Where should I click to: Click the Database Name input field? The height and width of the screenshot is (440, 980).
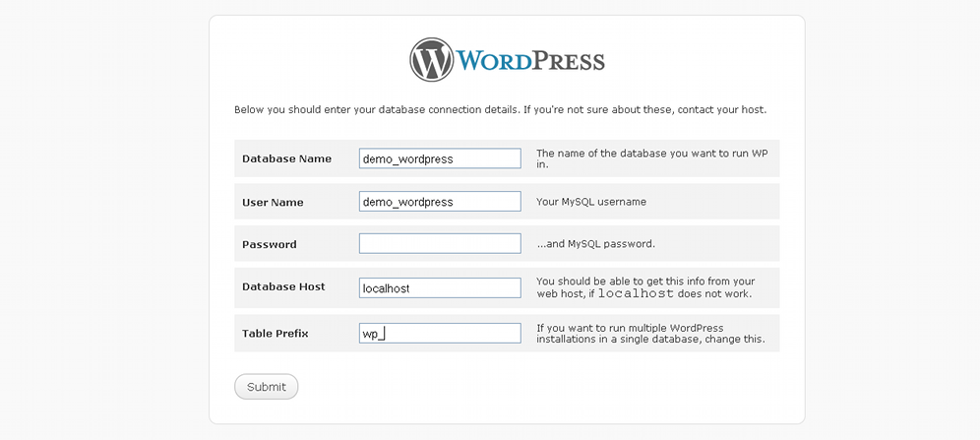tap(440, 158)
